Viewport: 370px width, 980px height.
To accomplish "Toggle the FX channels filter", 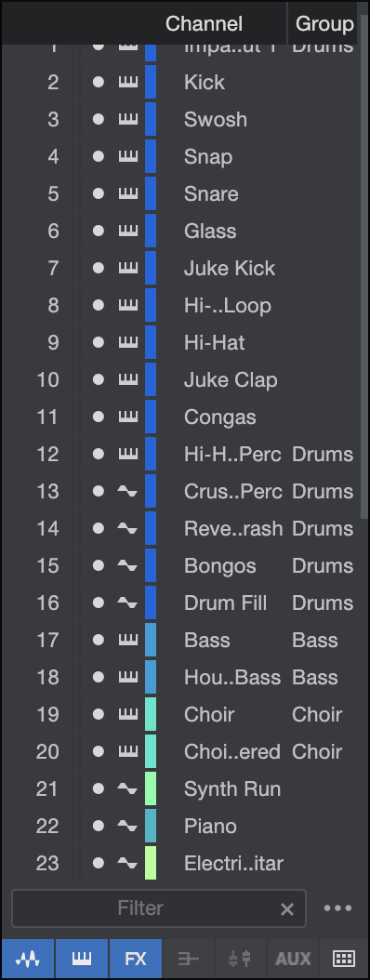I will [136, 959].
